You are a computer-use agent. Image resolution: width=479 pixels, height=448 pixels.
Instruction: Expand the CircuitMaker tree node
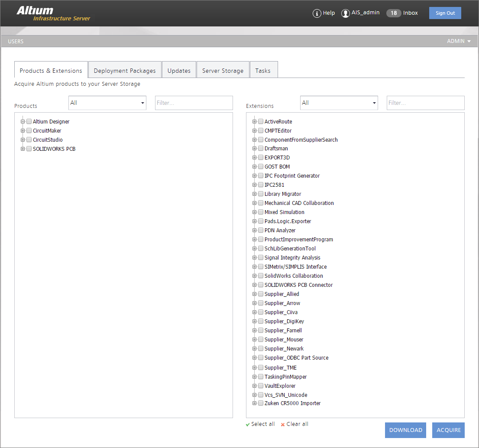[x=23, y=131]
